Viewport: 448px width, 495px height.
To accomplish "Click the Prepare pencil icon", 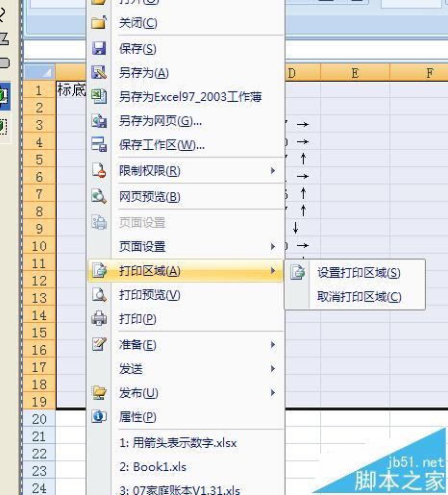I will pyautogui.click(x=99, y=344).
